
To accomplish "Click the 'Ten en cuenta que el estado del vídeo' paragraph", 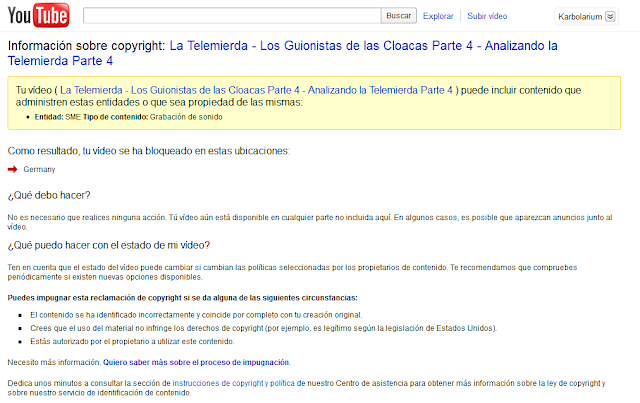I will click(292, 272).
